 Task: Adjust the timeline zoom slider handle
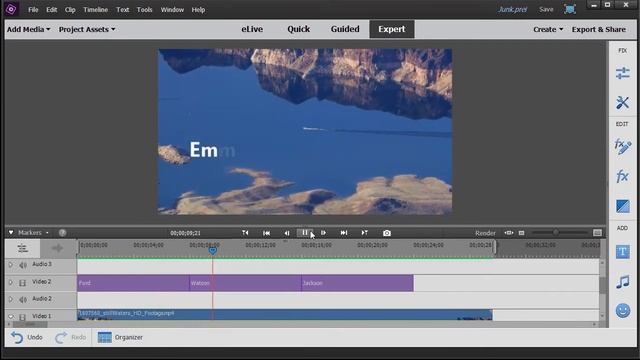(555, 233)
